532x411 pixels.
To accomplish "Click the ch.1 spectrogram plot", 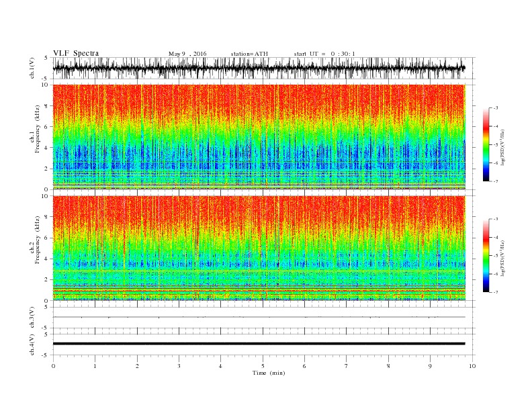I will click(x=259, y=136).
